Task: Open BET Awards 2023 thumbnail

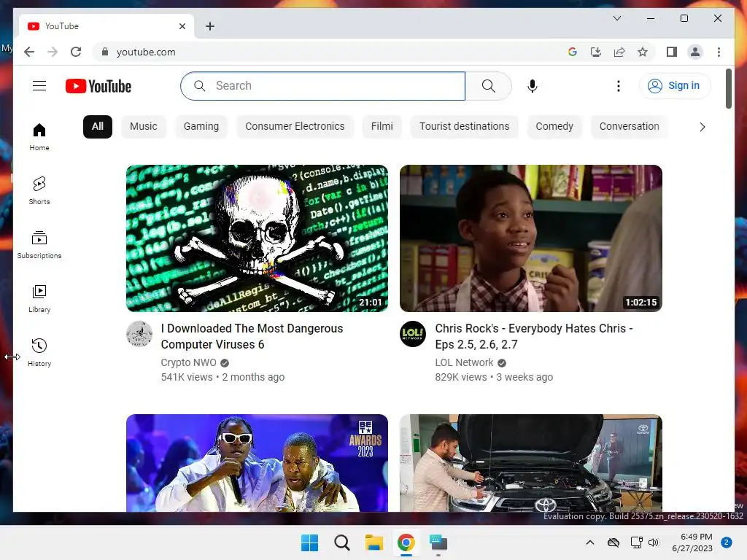Action: pyautogui.click(x=258, y=463)
